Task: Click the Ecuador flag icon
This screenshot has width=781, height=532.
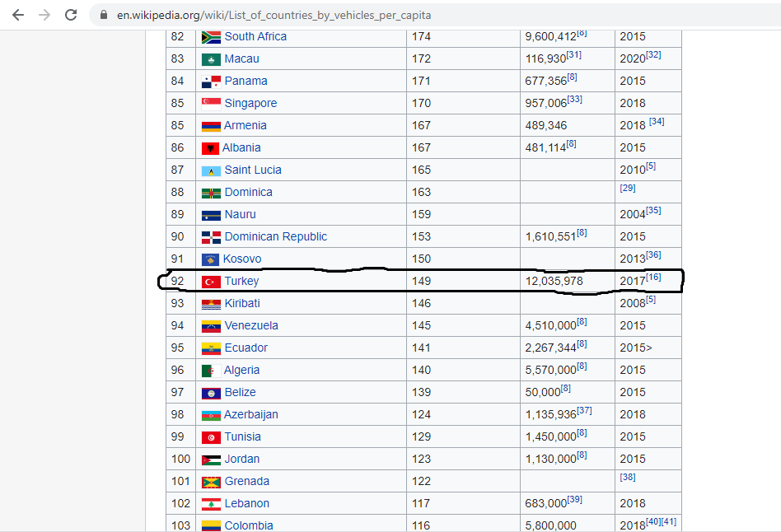Action: [x=211, y=348]
